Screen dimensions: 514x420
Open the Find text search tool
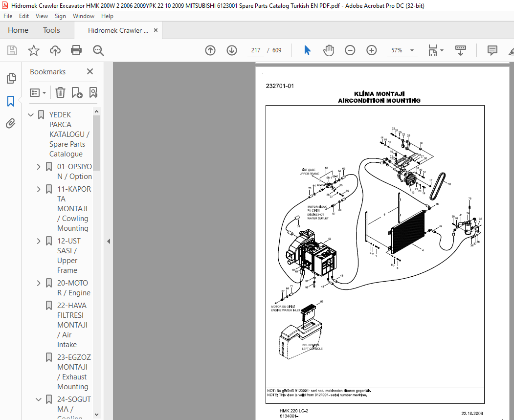[x=98, y=50]
